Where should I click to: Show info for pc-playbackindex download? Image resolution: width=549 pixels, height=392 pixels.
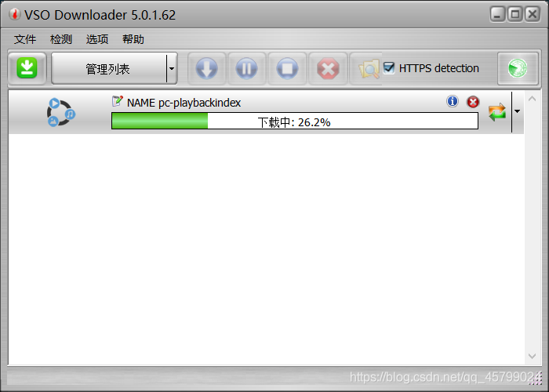453,101
